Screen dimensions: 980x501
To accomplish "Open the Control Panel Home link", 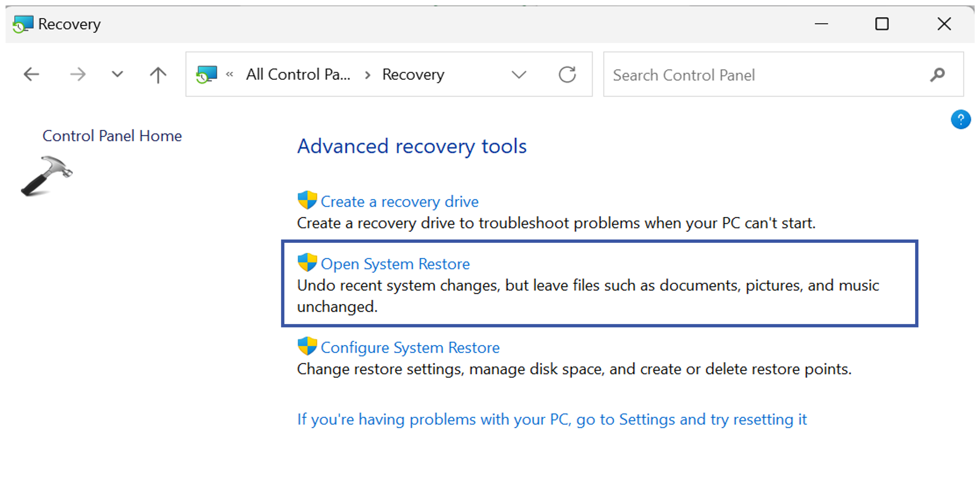I will tap(112, 136).
